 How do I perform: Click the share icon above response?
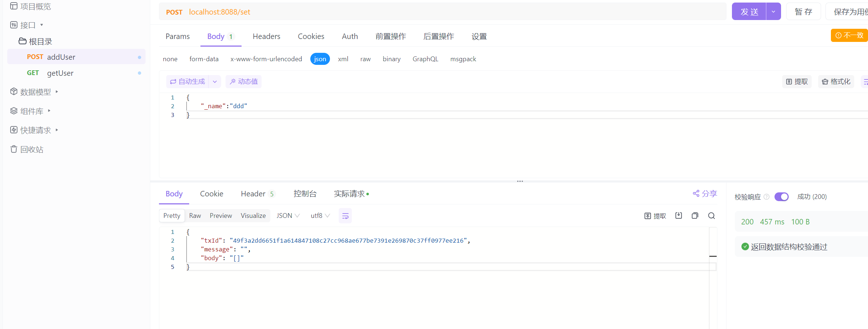click(x=704, y=193)
